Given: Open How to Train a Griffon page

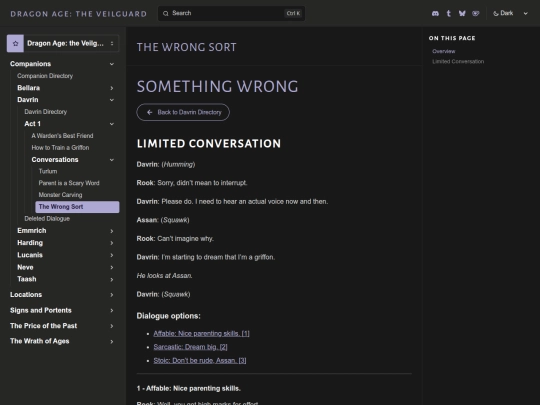Looking at the screenshot, I should [60, 147].
